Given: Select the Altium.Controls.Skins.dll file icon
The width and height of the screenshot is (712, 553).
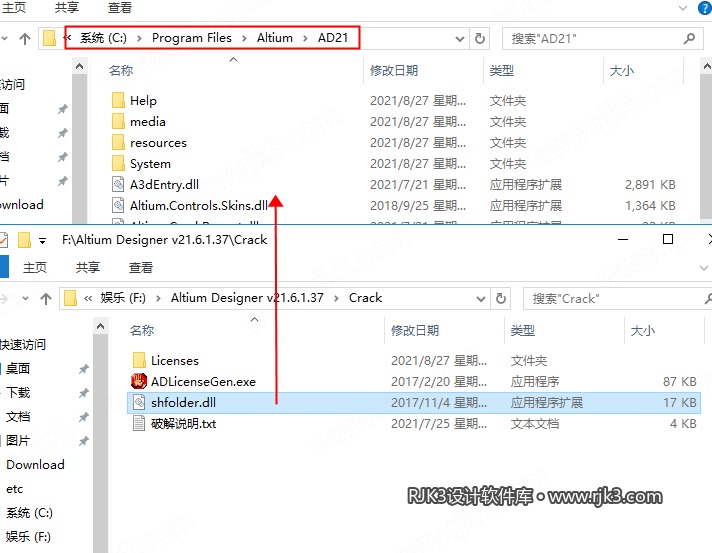Looking at the screenshot, I should point(118,205).
